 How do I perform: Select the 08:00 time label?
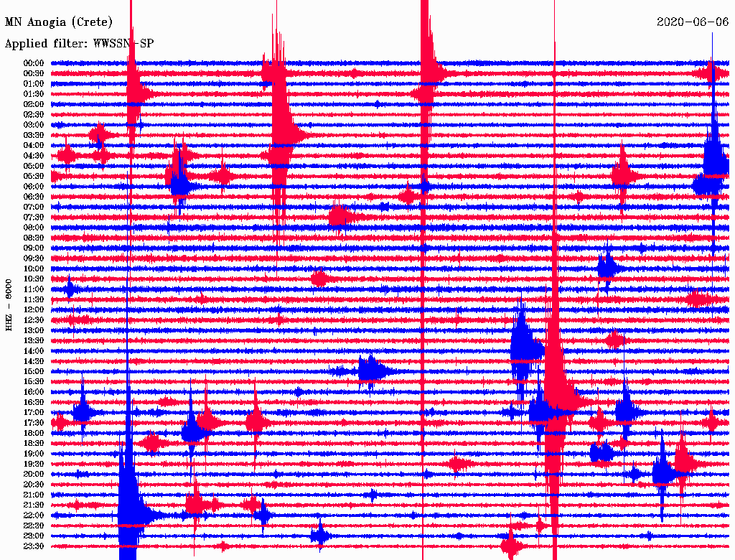click(34, 228)
